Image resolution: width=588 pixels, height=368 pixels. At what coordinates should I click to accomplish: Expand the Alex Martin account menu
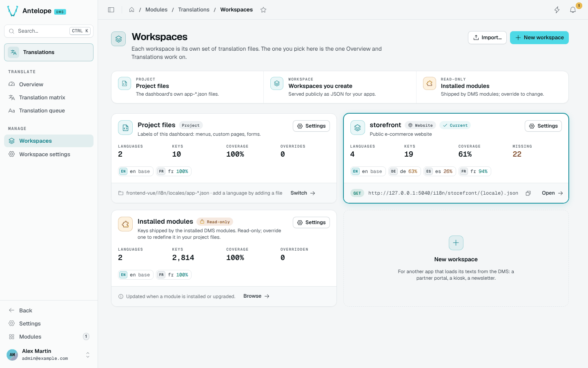click(49, 355)
